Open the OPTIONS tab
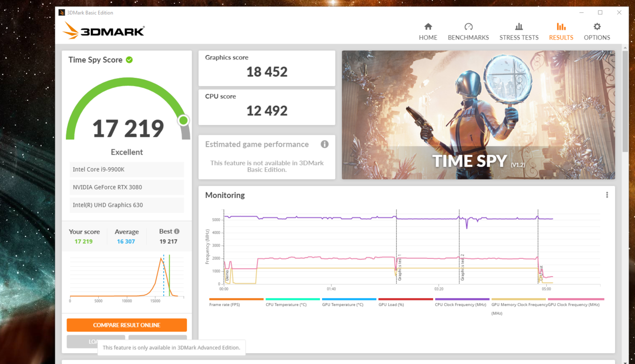635x364 pixels. coord(597,32)
